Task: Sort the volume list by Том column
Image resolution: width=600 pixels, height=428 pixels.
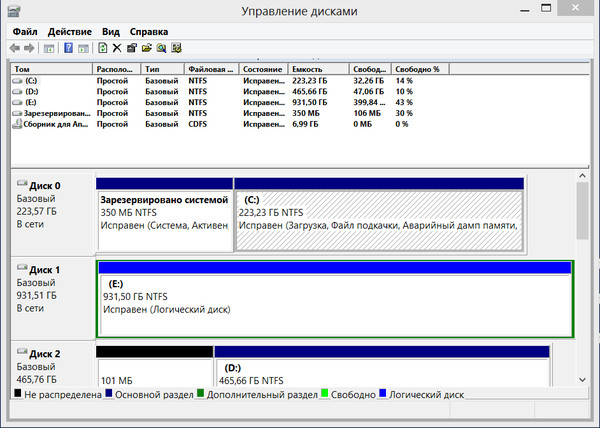Action: point(50,69)
